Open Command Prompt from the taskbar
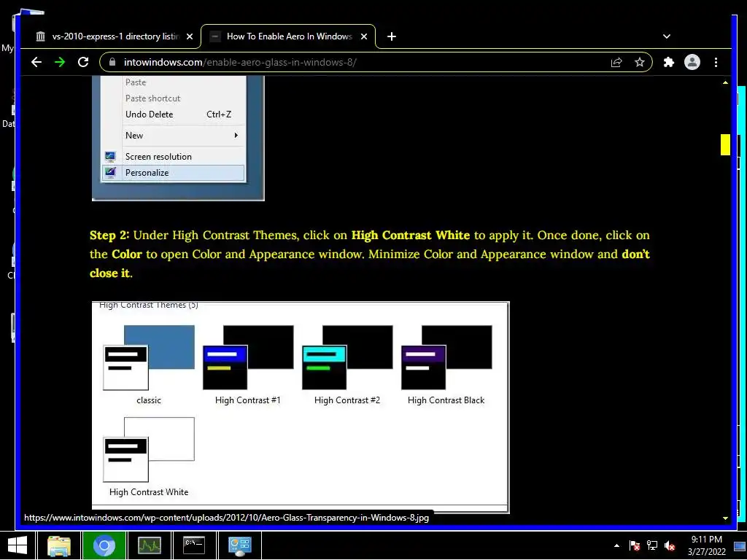Image resolution: width=747 pixels, height=560 pixels. pos(194,545)
